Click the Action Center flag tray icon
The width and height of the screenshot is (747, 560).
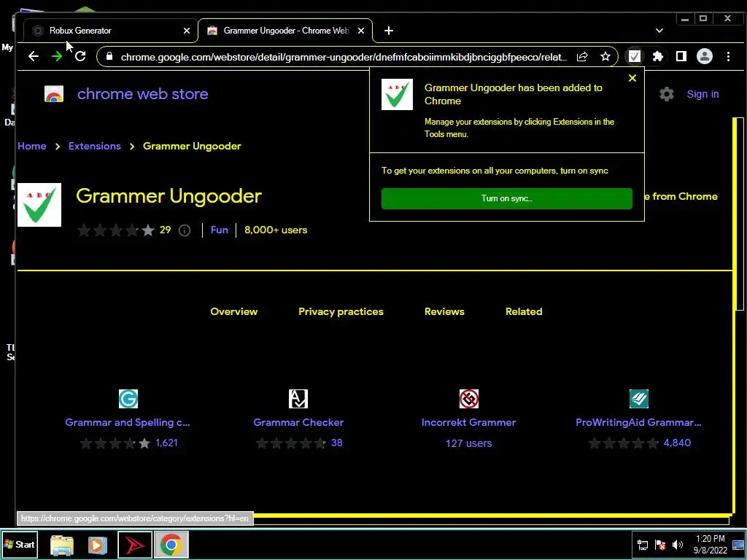(659, 545)
